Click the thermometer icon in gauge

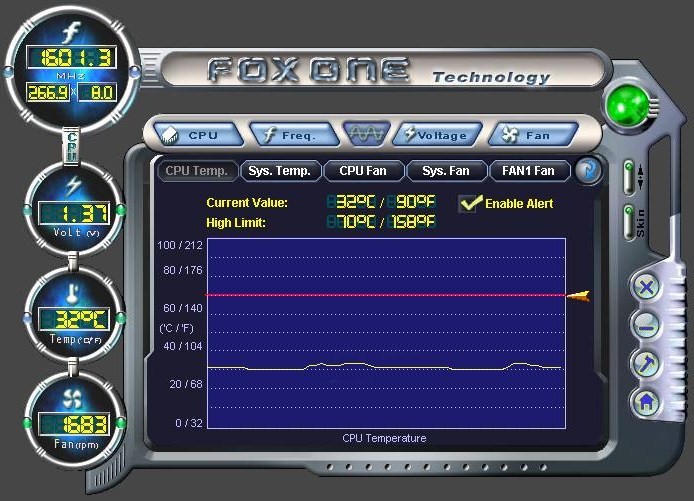73,294
